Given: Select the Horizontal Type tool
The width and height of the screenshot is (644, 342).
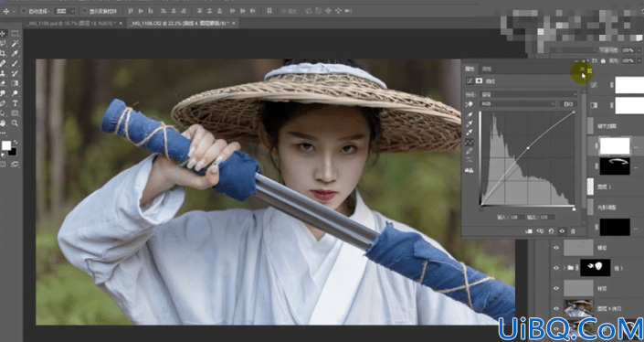Looking at the screenshot, I should pos(15,103).
